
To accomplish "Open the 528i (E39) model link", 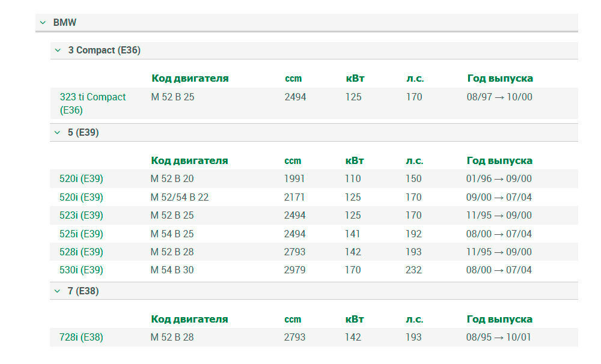I will coord(81,252).
